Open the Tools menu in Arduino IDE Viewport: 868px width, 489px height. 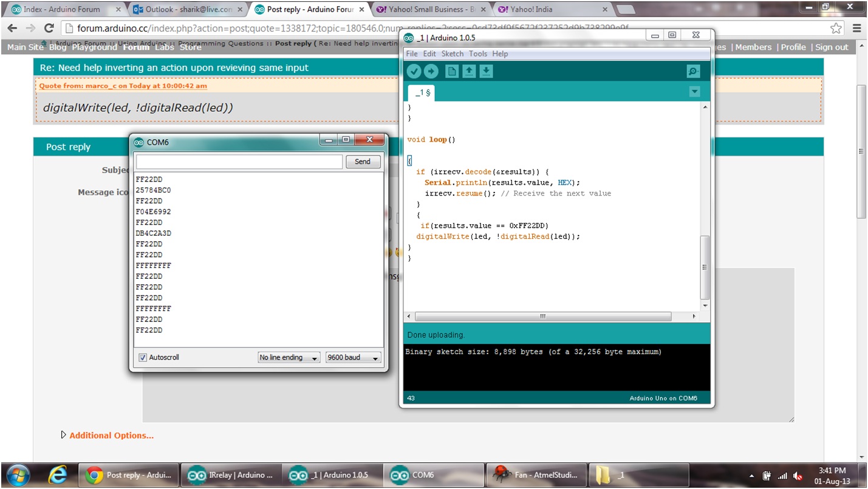478,53
